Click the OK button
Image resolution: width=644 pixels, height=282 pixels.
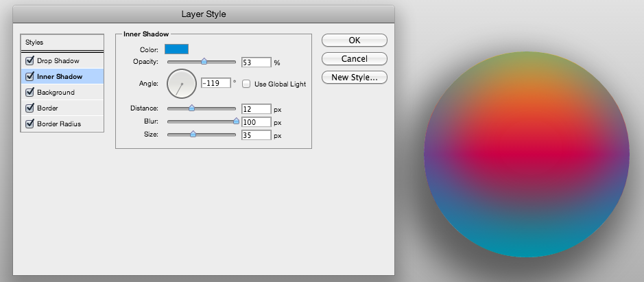click(x=355, y=40)
